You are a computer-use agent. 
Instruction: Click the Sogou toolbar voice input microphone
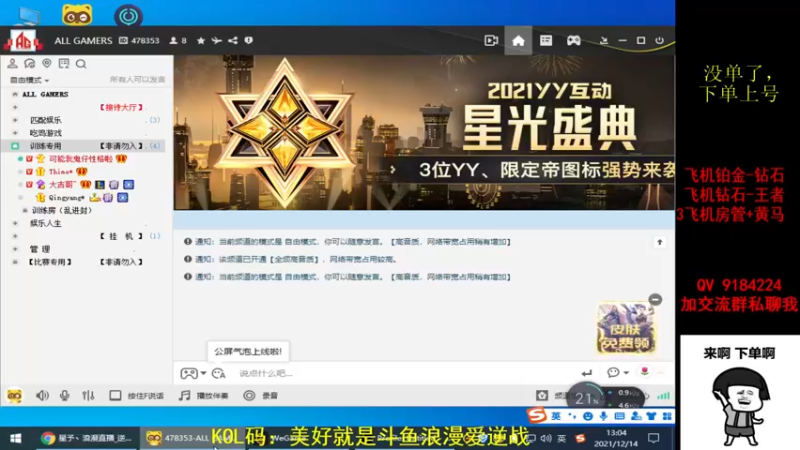(604, 416)
